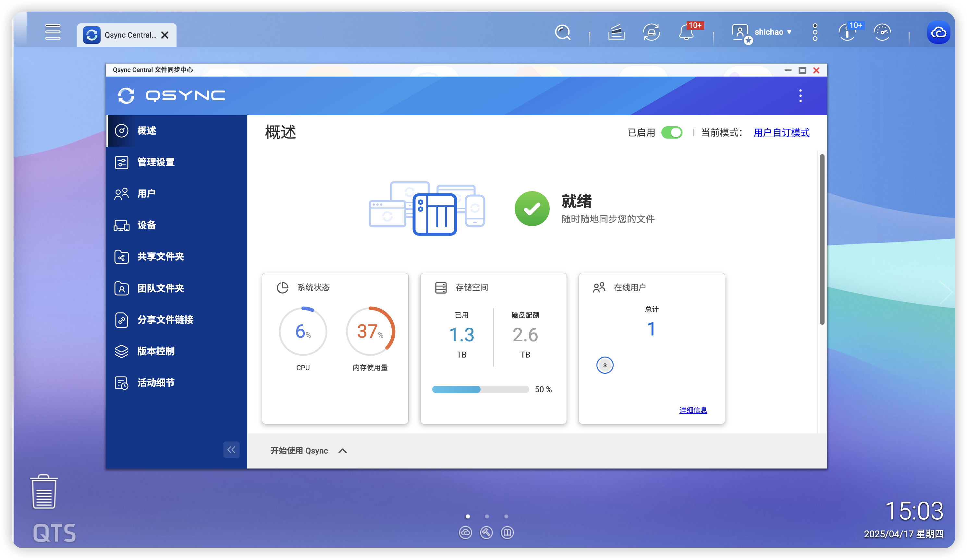This screenshot has height=560, width=967.
Task: Go to next desktop page arrow
Action: click(946, 293)
